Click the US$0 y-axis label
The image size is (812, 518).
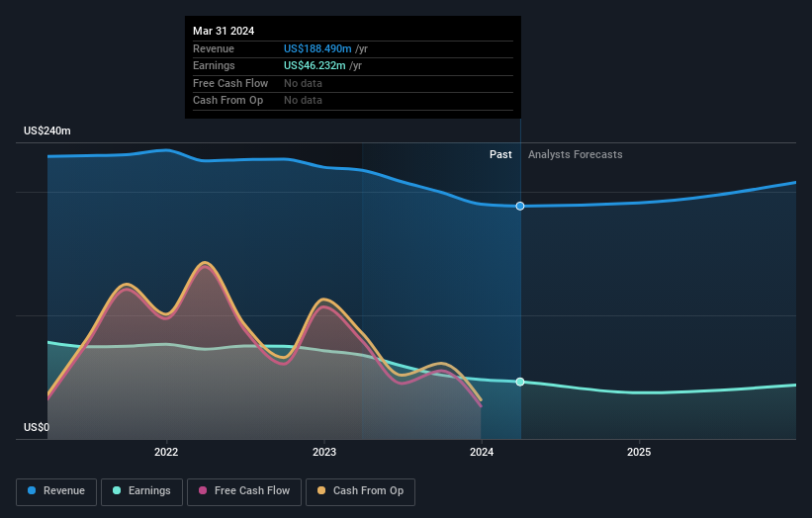coord(37,427)
